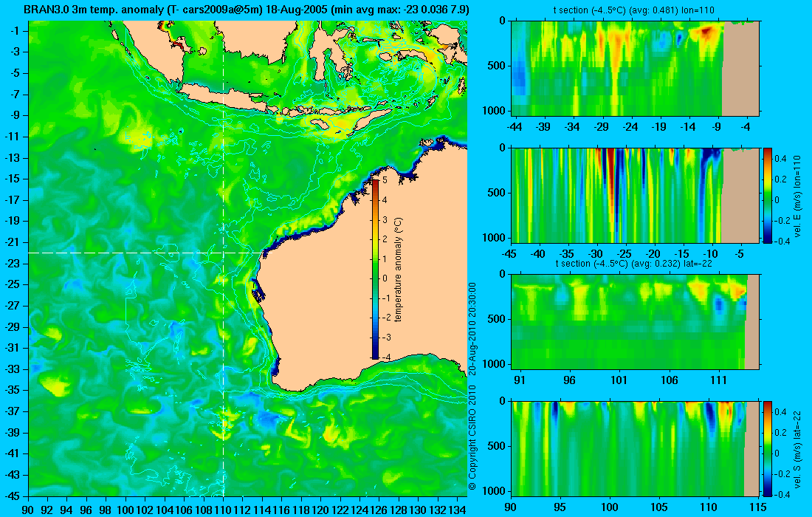Click the horizontal dashed line at latitude -22
Image resolution: width=812 pixels, height=517 pixels.
coord(145,253)
